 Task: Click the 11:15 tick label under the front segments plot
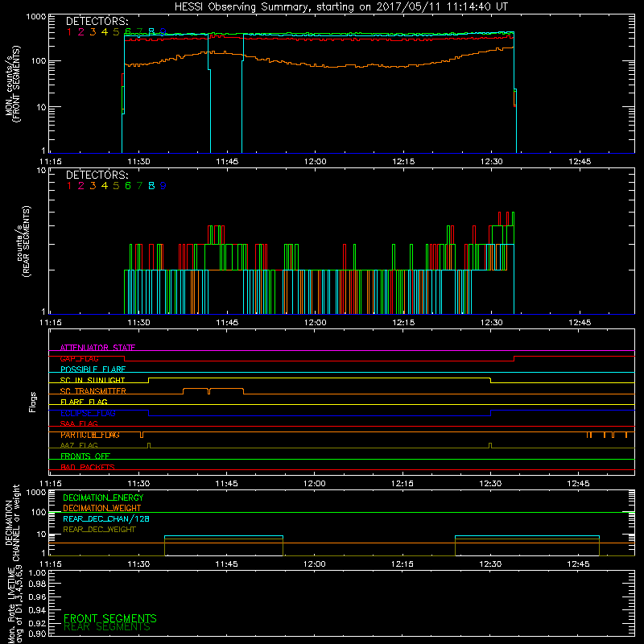51,162
